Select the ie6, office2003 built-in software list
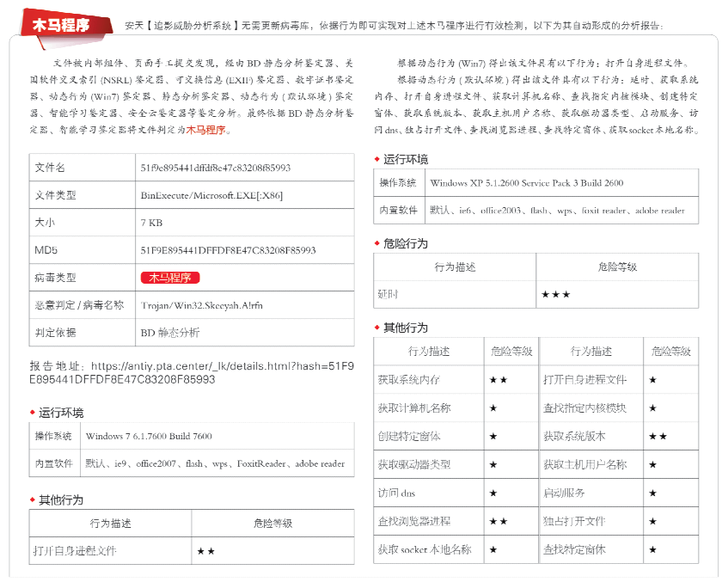This screenshot has height=582, width=728. point(557,211)
